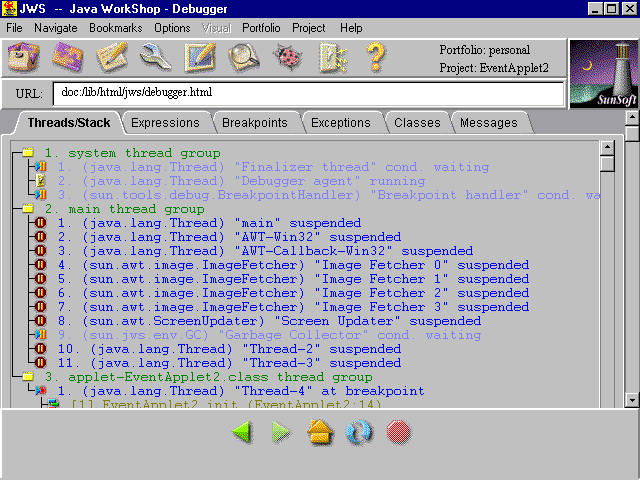Reload the page with the blue refresh icon

359,432
